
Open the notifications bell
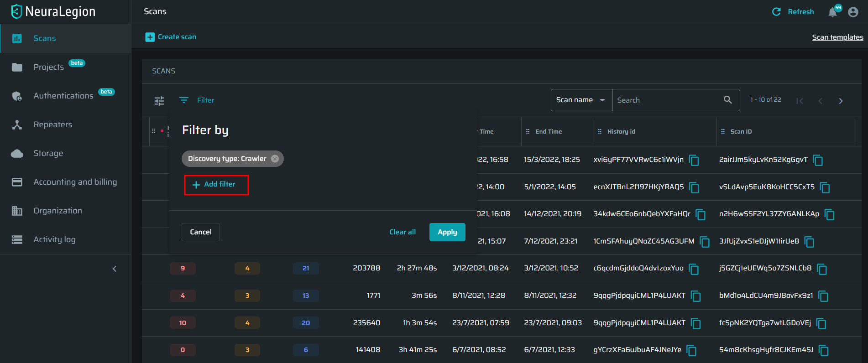pyautogui.click(x=833, y=12)
